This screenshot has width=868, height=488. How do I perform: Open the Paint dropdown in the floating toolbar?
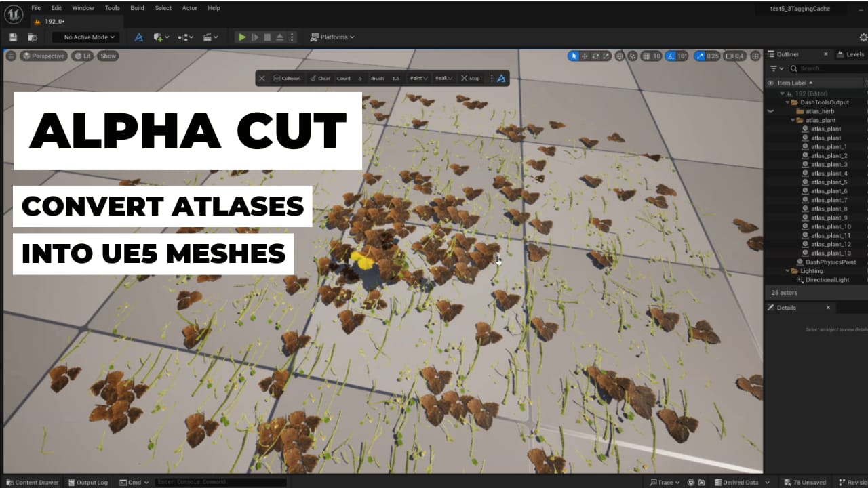[418, 78]
